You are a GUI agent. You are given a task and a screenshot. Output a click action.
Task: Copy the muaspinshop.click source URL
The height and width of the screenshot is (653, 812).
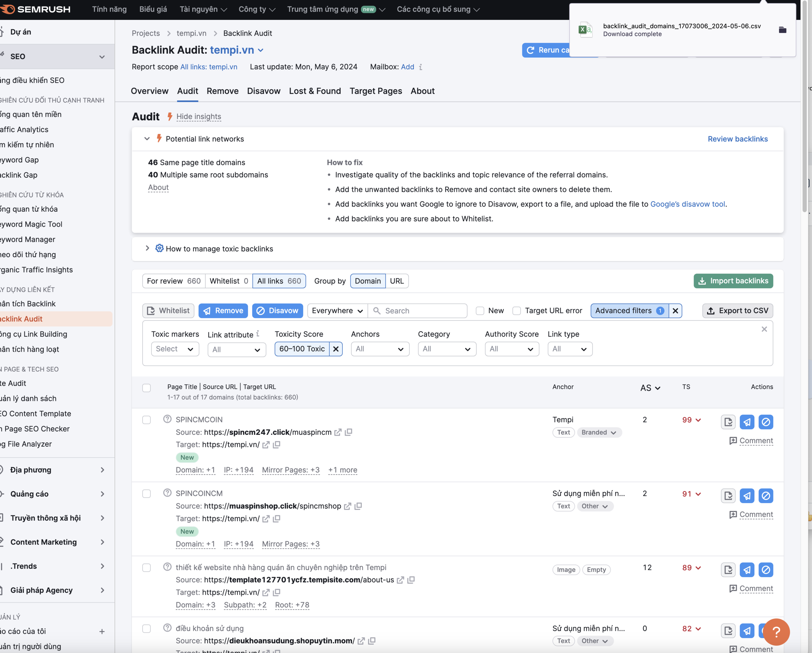(358, 506)
